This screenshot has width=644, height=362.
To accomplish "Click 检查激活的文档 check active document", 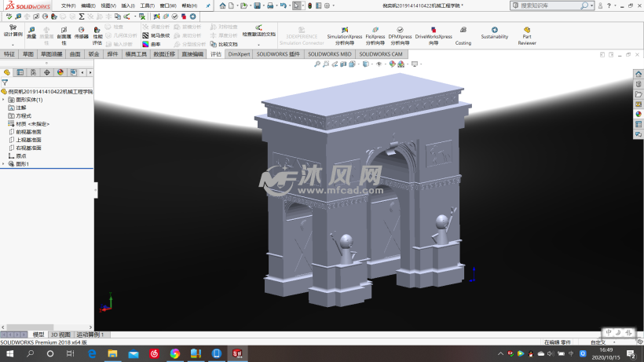I will pos(258,31).
